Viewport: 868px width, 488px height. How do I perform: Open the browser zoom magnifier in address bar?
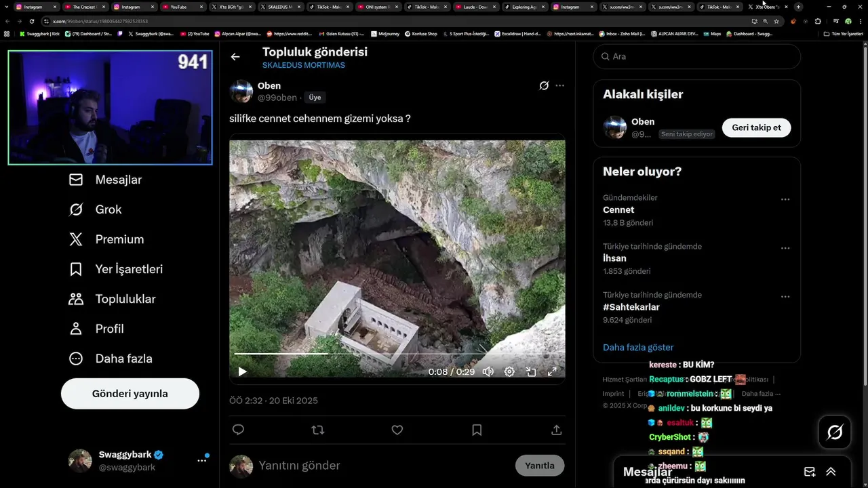766,21
